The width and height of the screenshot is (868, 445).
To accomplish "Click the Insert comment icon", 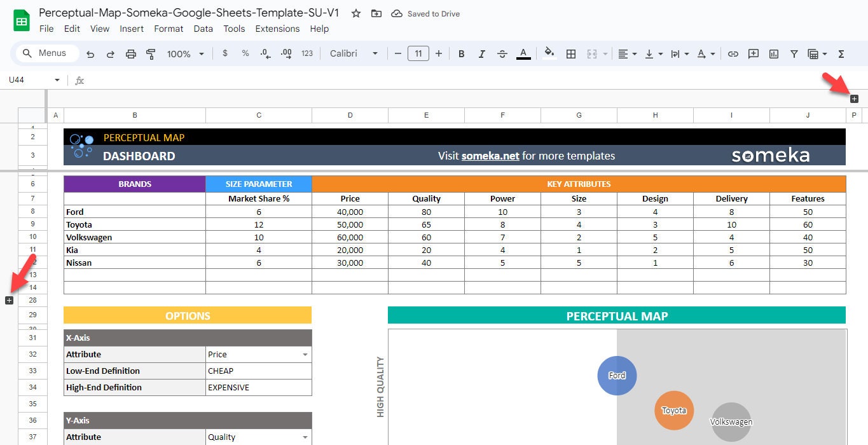I will point(753,54).
